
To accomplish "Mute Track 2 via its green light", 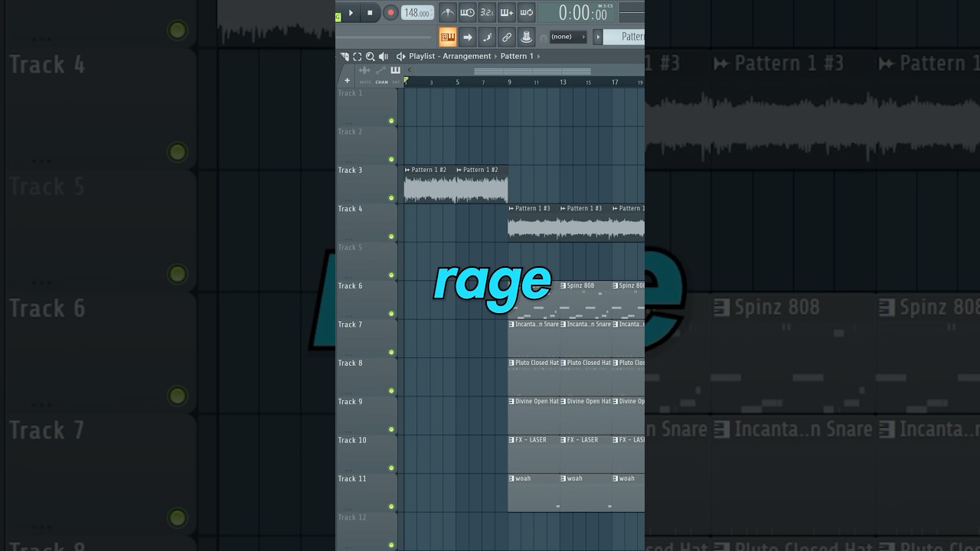I will 391,159.
